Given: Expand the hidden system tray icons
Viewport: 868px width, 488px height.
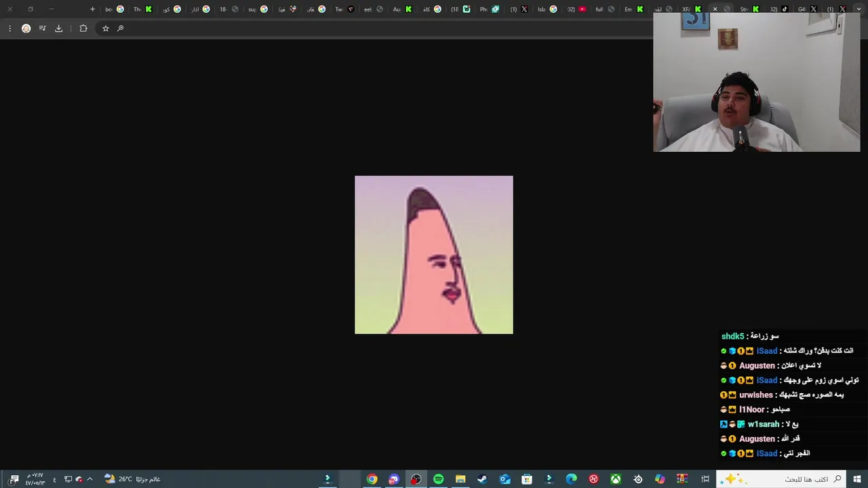Looking at the screenshot, I should [90, 479].
